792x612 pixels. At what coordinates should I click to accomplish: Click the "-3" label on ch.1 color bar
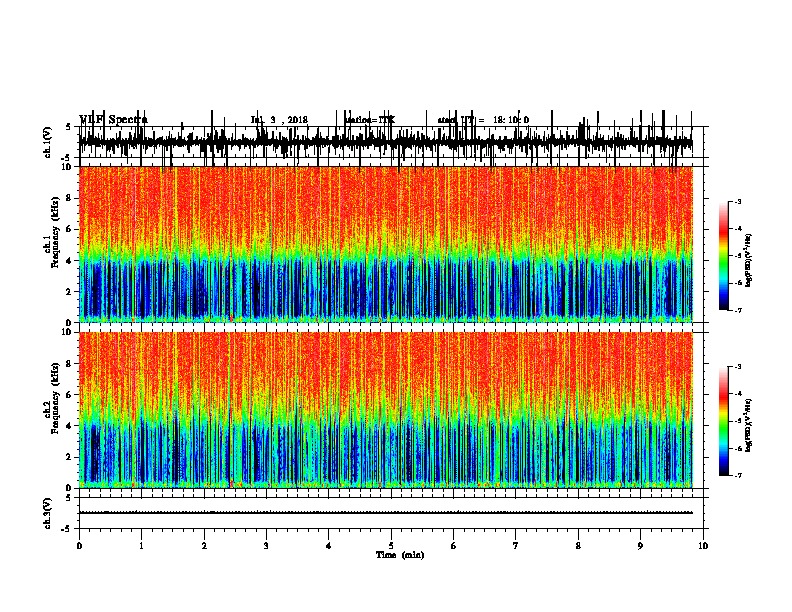click(738, 202)
